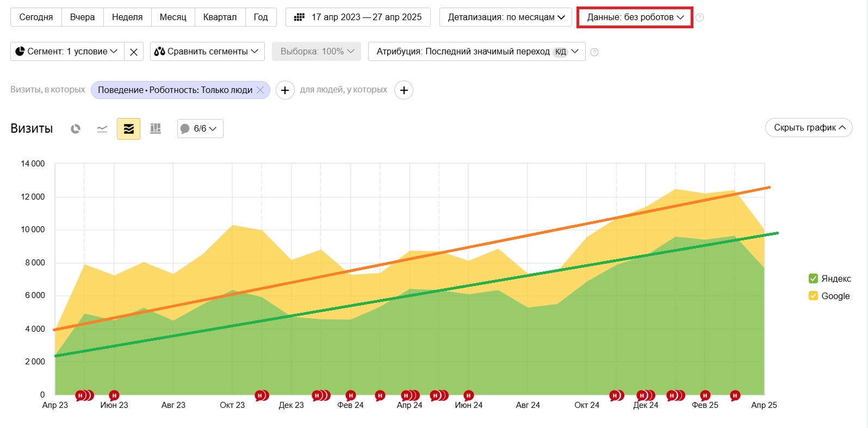Switch to the column chart view icon
This screenshot has height=428, width=868.
pos(156,129)
